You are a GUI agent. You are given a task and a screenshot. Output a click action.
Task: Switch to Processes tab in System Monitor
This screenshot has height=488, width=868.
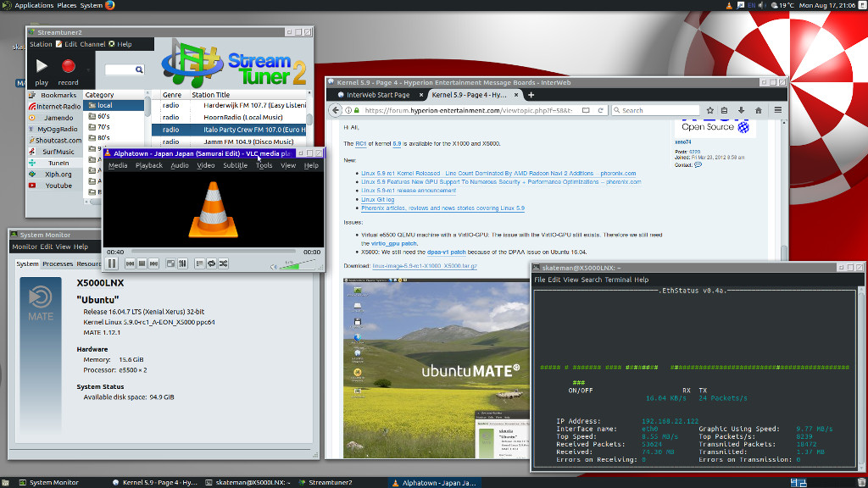[58, 264]
